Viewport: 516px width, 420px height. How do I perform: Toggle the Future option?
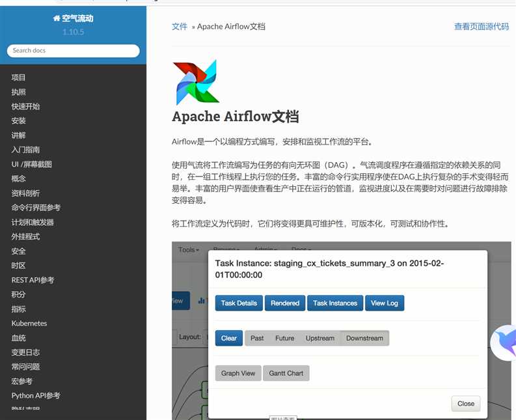point(284,339)
